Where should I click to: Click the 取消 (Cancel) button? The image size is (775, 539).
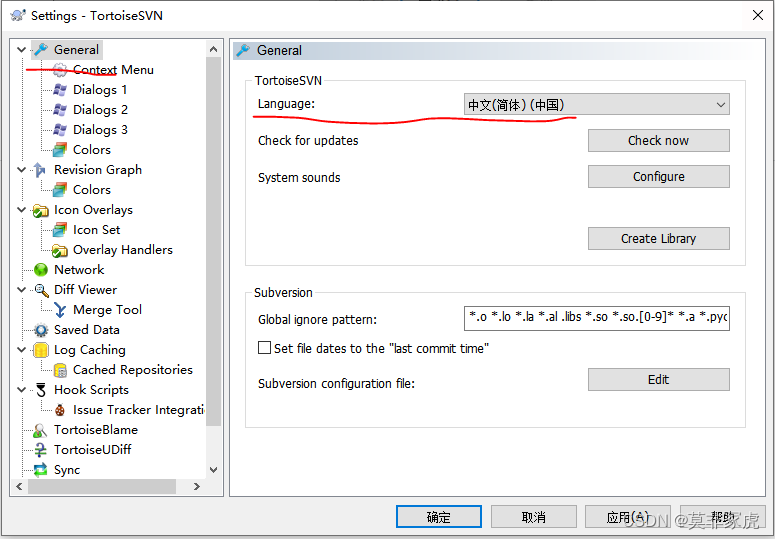pyautogui.click(x=533, y=517)
